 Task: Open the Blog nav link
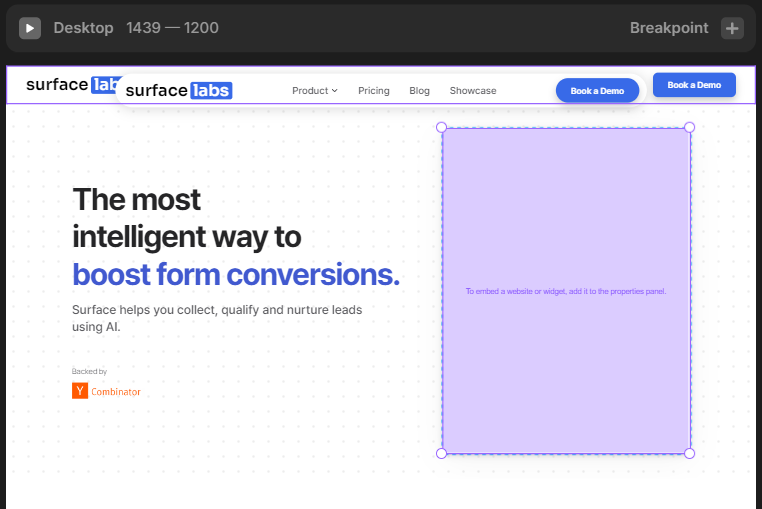419,91
